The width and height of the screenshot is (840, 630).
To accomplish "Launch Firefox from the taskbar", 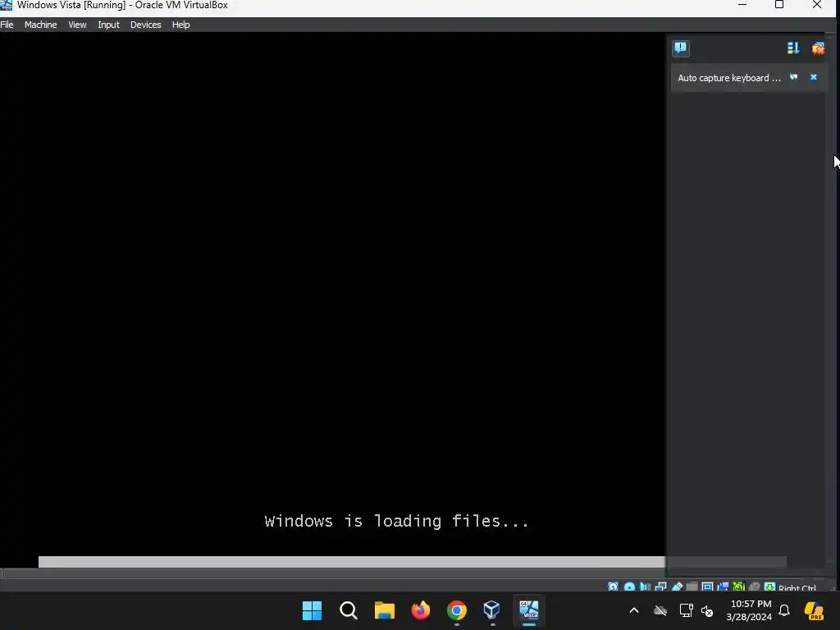I will [x=421, y=610].
